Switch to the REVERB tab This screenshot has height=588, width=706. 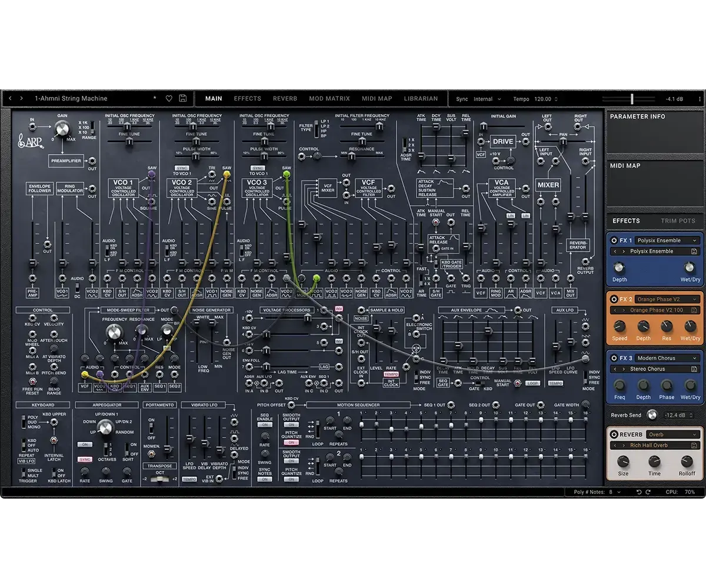click(285, 99)
